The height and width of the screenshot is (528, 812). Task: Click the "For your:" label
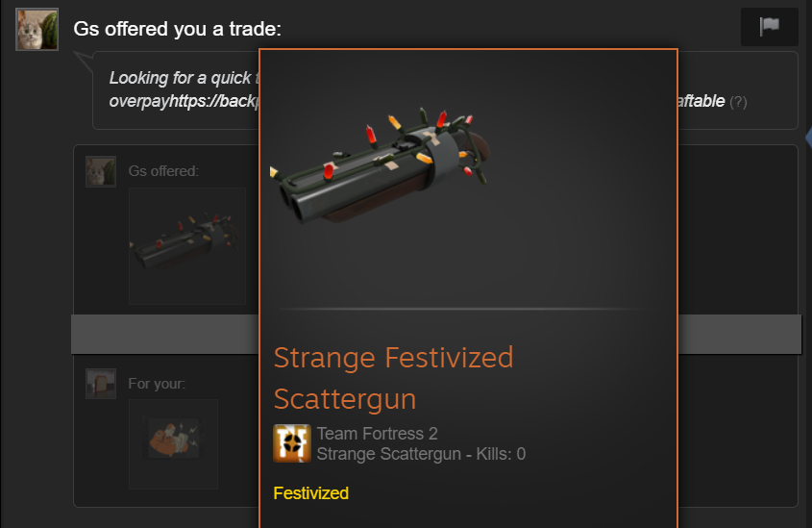click(157, 384)
